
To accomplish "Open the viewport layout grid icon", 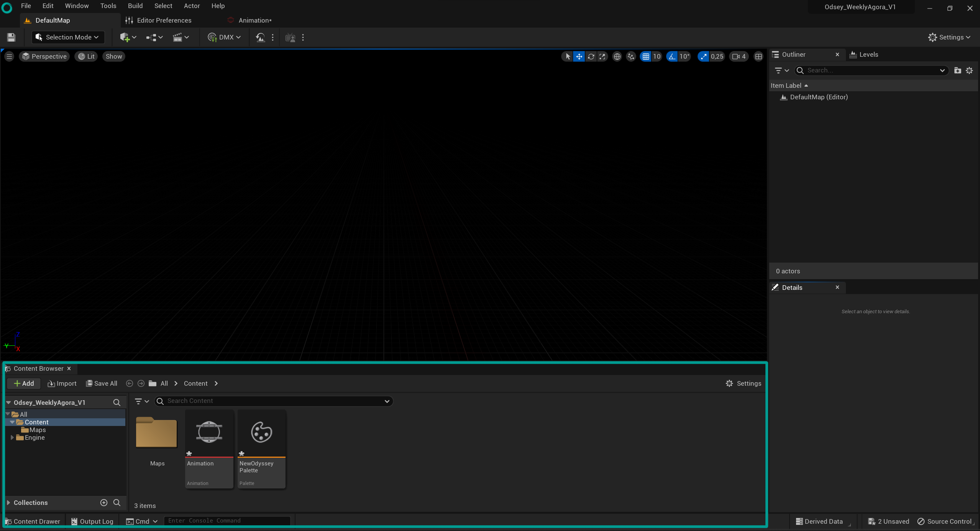I will click(758, 57).
